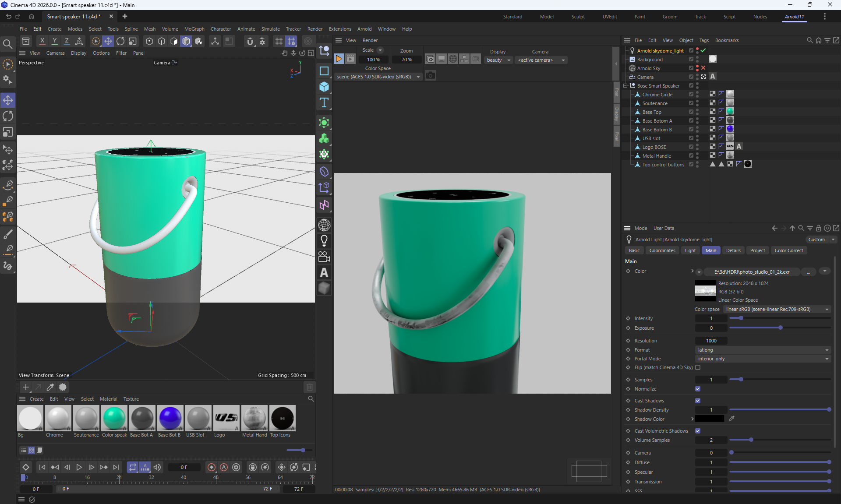The image size is (841, 504).
Task: Collapse the Bose Smart Speaker hierarchy
Action: click(x=625, y=86)
